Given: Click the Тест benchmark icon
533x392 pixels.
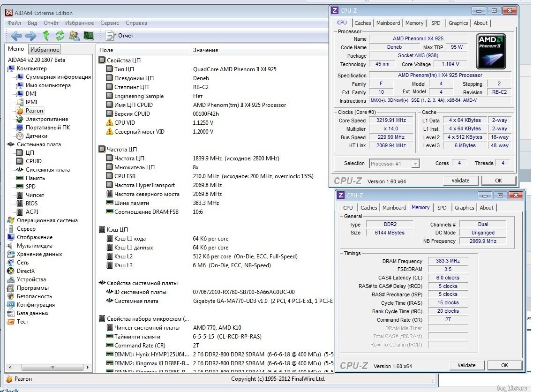Looking at the screenshot, I should pos(10,322).
